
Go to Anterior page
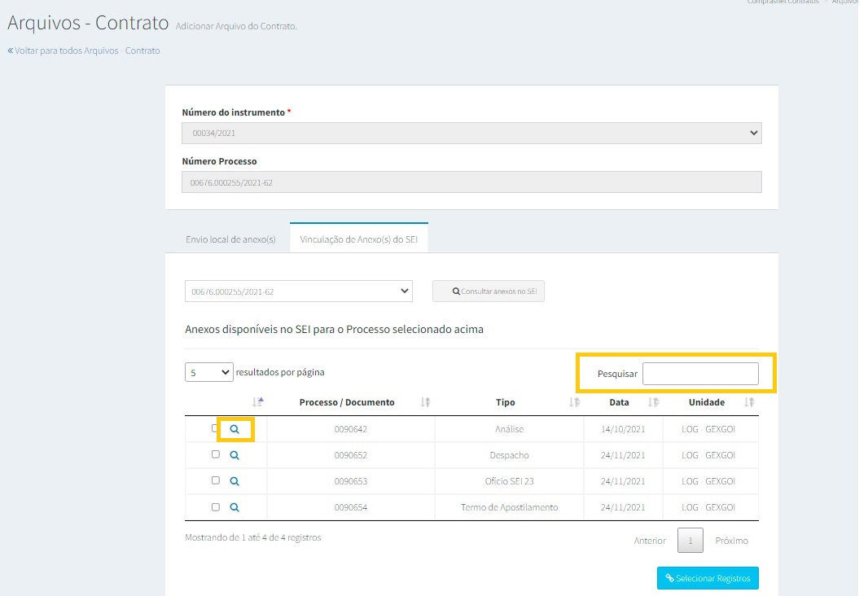coord(650,541)
